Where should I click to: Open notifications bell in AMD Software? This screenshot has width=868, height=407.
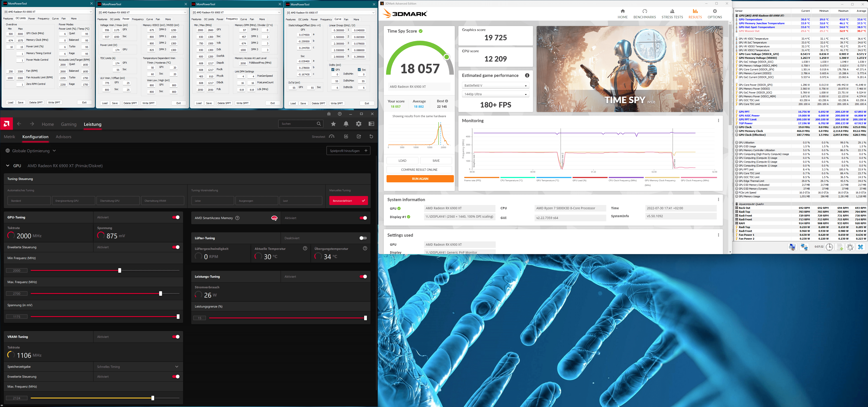point(346,124)
